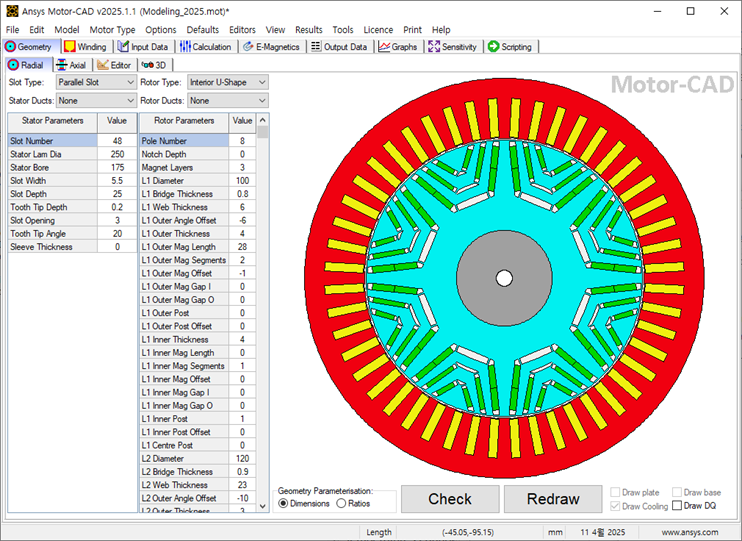Click the Axial sub-tab icon
The width and height of the screenshot is (742, 541).
(61, 65)
